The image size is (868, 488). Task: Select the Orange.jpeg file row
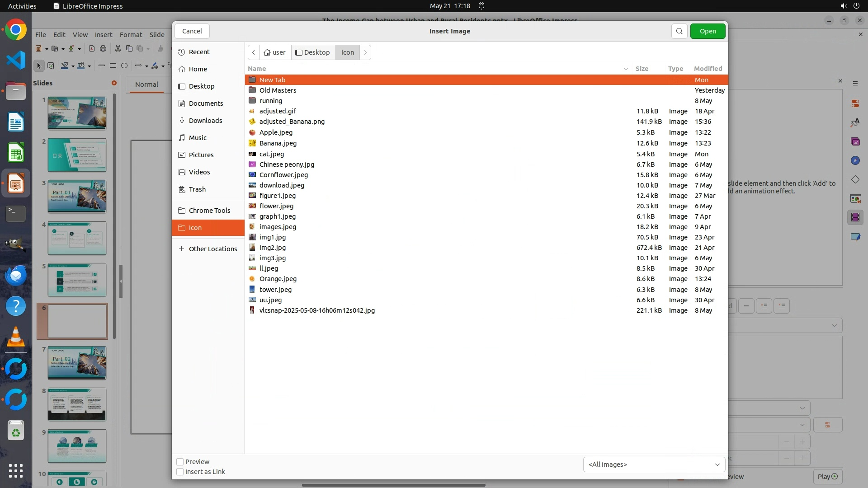click(278, 279)
